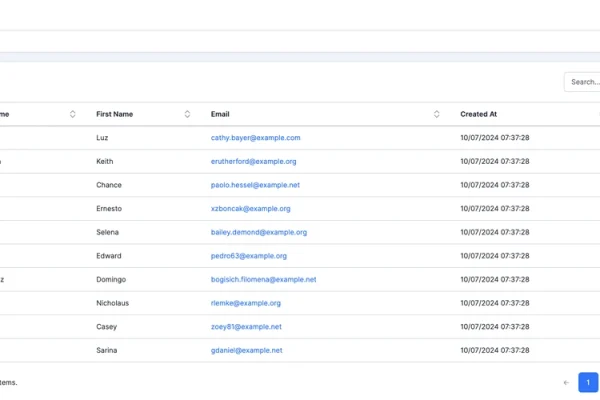Select the first name Selena
The width and height of the screenshot is (600, 400).
tap(107, 232)
